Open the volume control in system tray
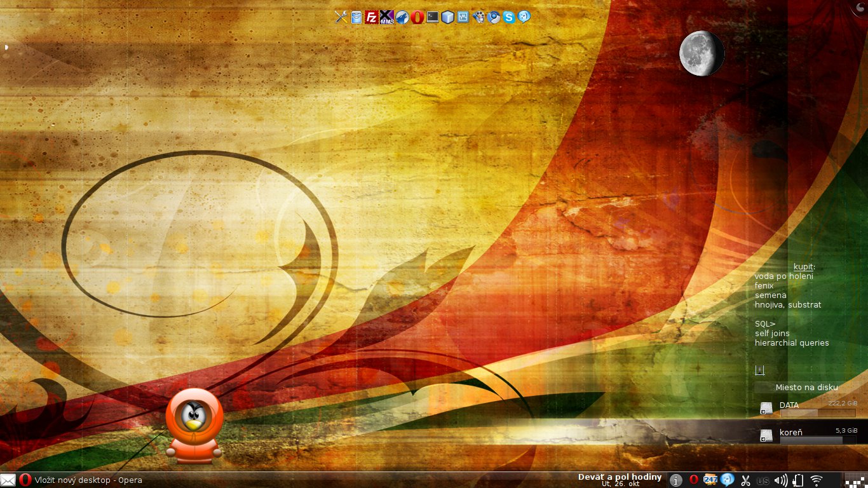The width and height of the screenshot is (868, 488). pos(781,480)
